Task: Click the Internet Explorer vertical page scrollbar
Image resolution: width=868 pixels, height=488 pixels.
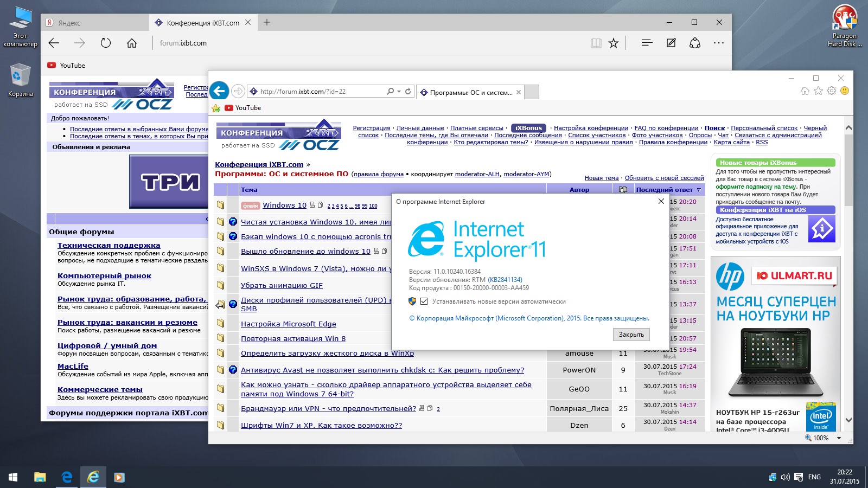Action: (848, 271)
